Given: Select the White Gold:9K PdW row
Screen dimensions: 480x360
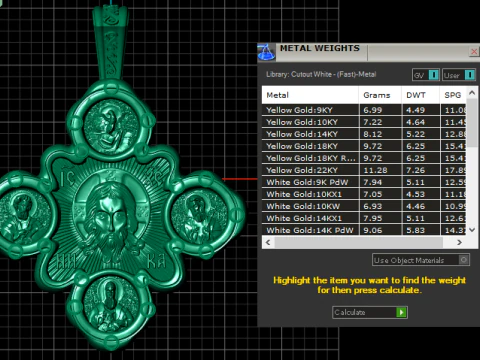Looking at the screenshot, I should point(364,182).
